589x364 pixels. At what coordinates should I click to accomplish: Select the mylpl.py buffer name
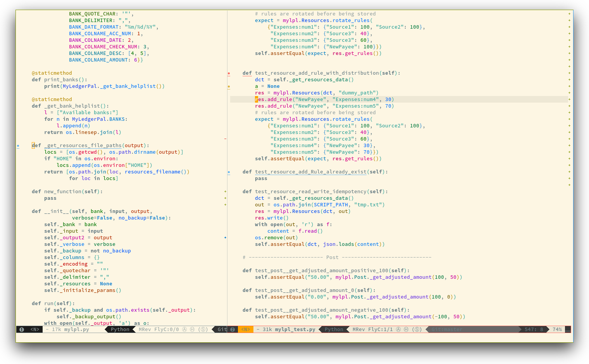click(x=76, y=330)
